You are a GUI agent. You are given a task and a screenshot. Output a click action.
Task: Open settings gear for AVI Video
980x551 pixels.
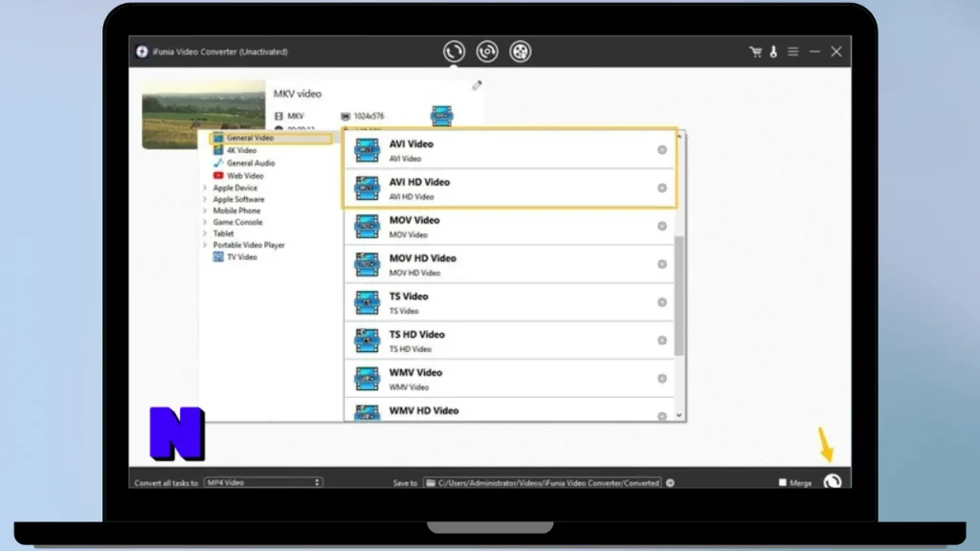[662, 150]
